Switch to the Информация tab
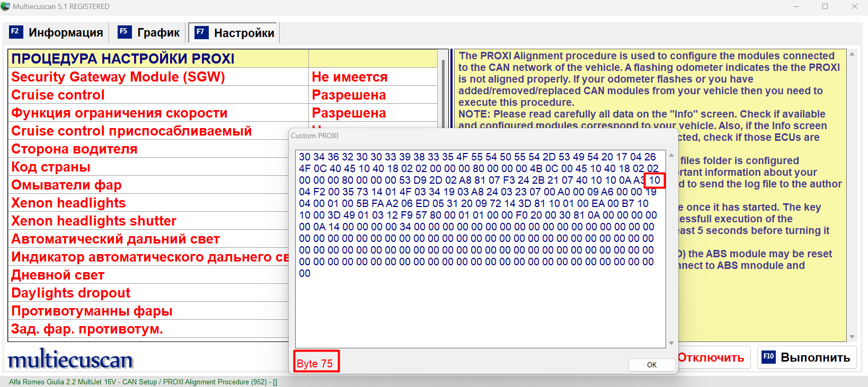868x387 pixels. (x=56, y=32)
